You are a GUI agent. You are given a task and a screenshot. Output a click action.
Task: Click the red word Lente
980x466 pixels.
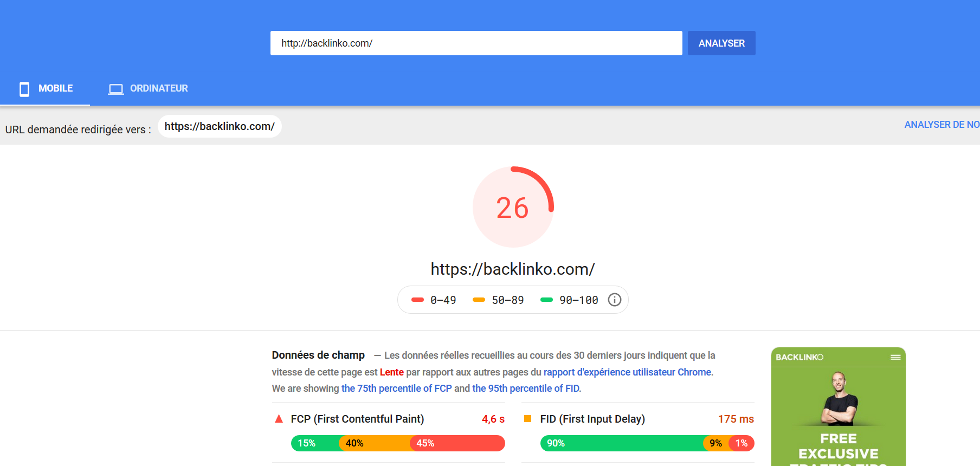pos(392,372)
